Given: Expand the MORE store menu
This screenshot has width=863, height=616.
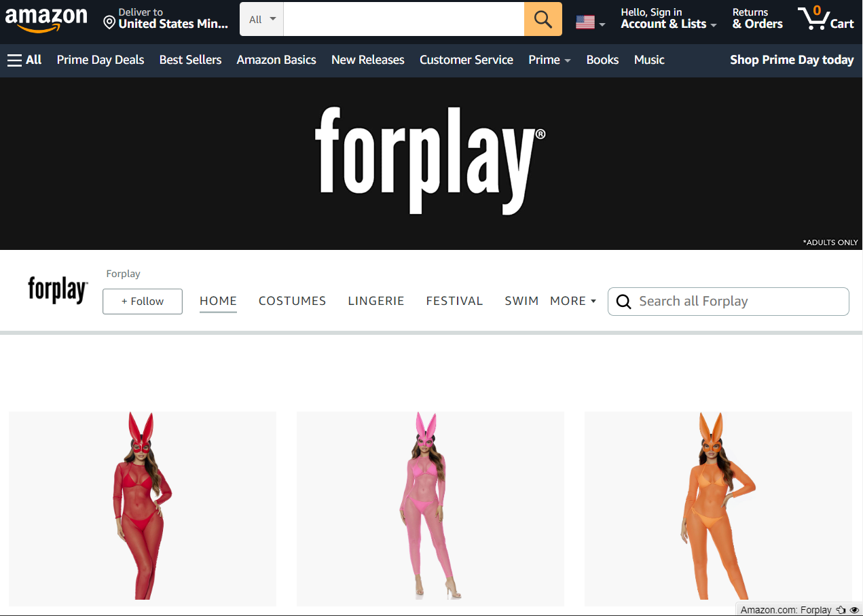Looking at the screenshot, I should [x=573, y=301].
